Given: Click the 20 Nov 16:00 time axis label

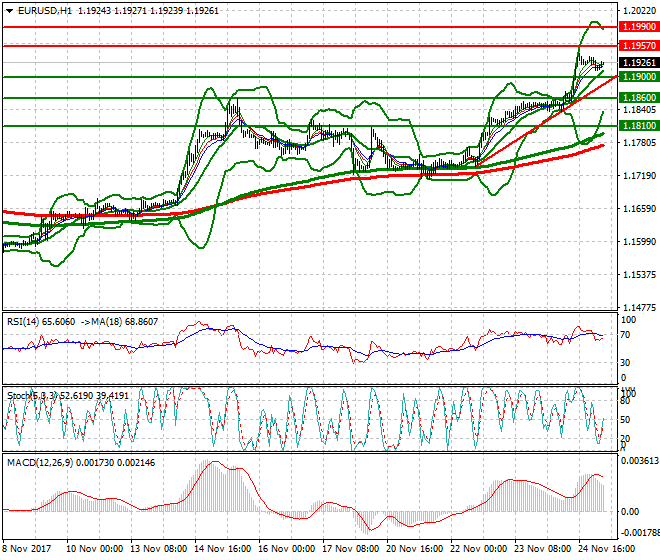Looking at the screenshot, I should [x=415, y=549].
